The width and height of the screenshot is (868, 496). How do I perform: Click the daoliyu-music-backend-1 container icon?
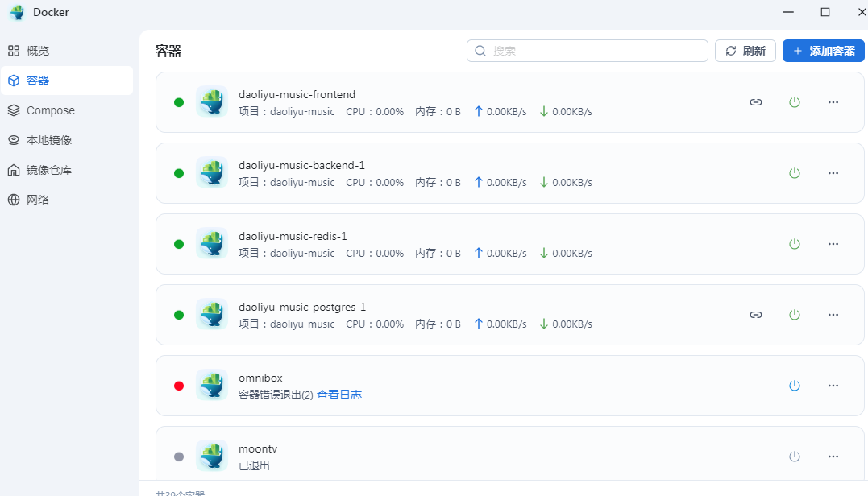pos(212,172)
